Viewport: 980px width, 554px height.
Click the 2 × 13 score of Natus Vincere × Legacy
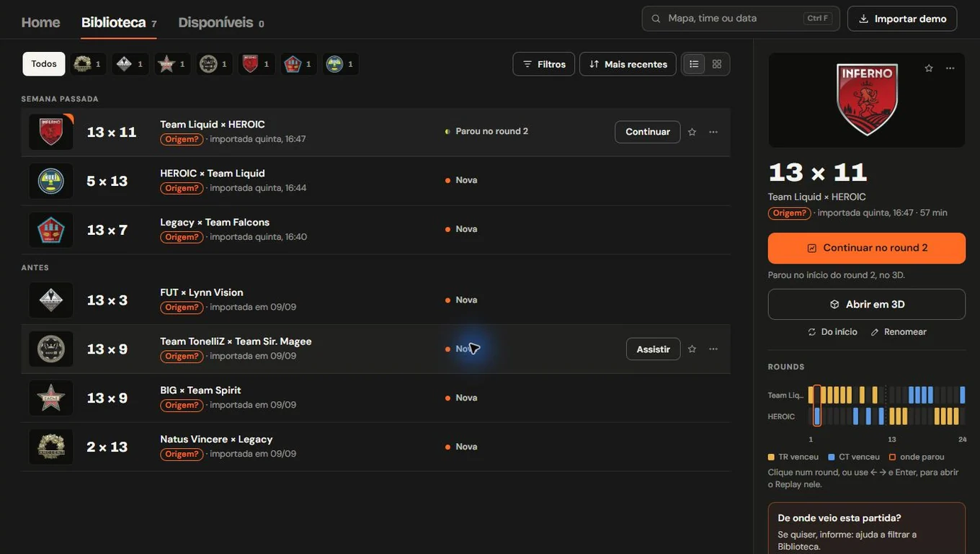pos(107,447)
